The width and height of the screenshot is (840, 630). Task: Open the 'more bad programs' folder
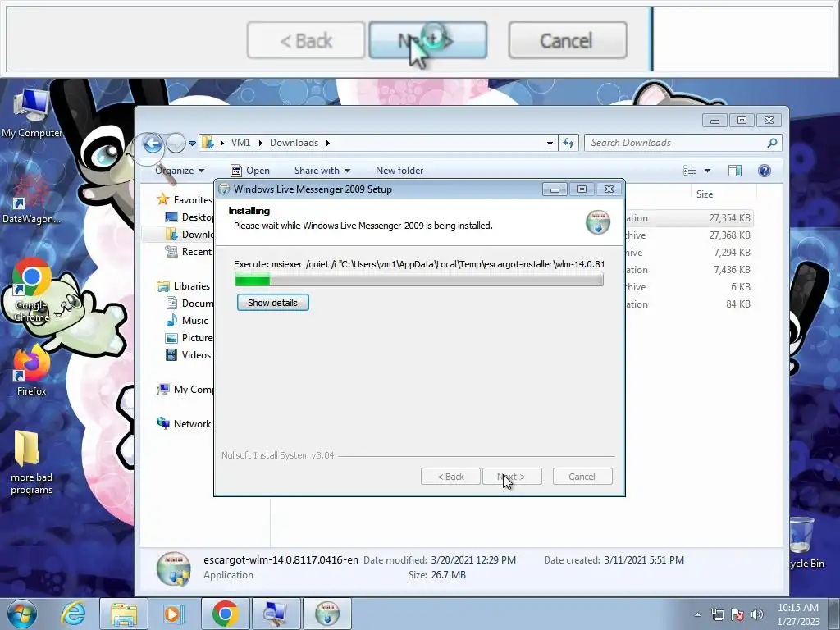31,463
